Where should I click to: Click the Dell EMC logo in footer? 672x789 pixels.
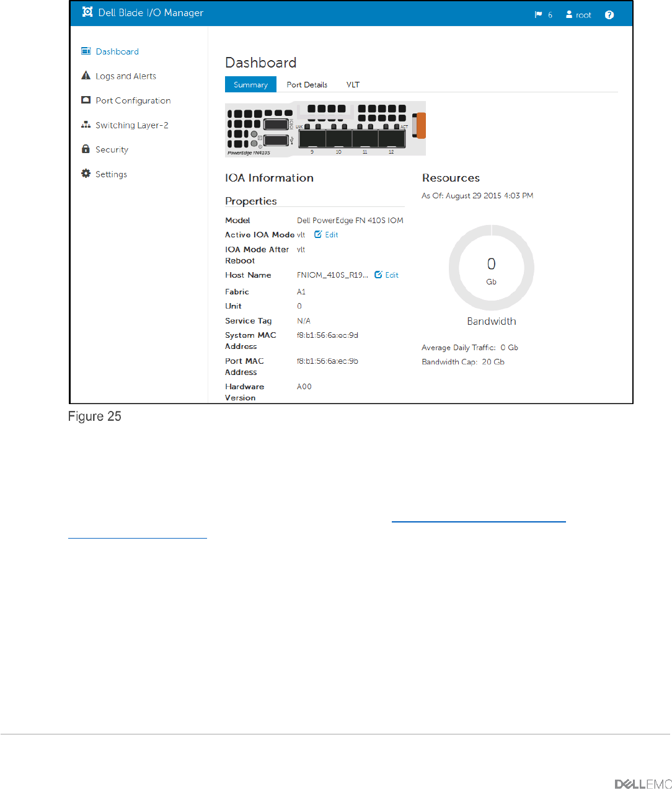(x=643, y=784)
